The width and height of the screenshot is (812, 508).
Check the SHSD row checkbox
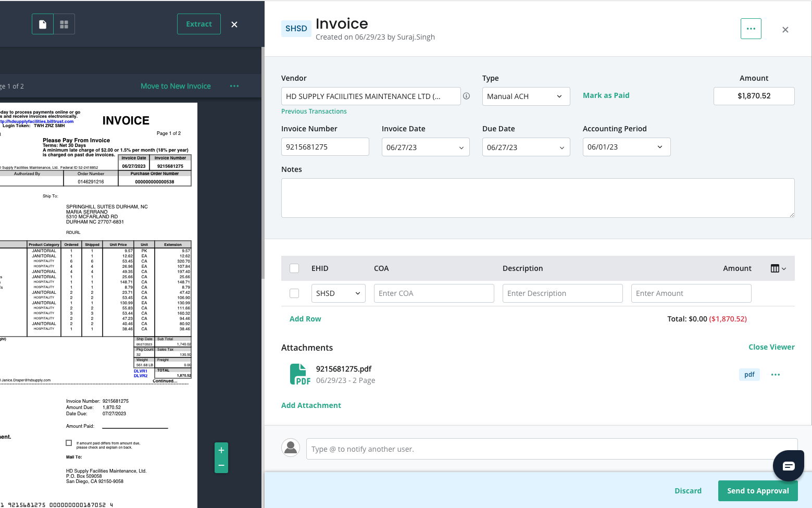294,293
